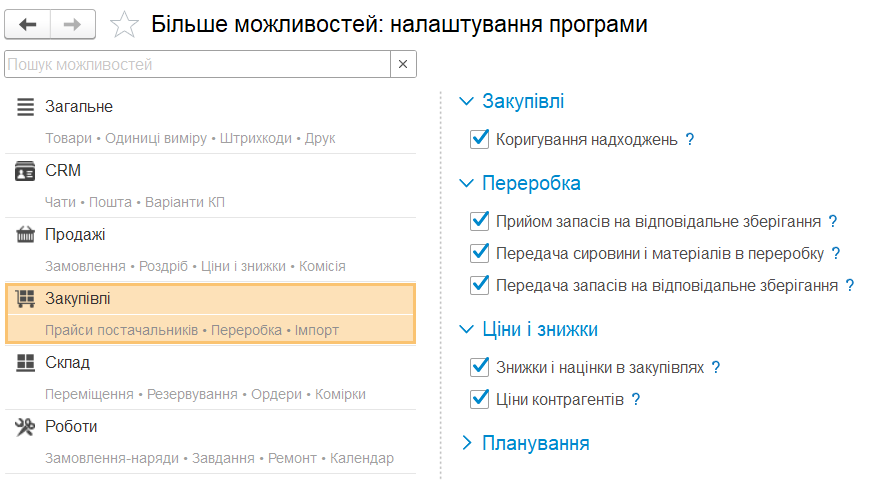Clear the search field with X button
Screen dimensions: 871x481
403,64
